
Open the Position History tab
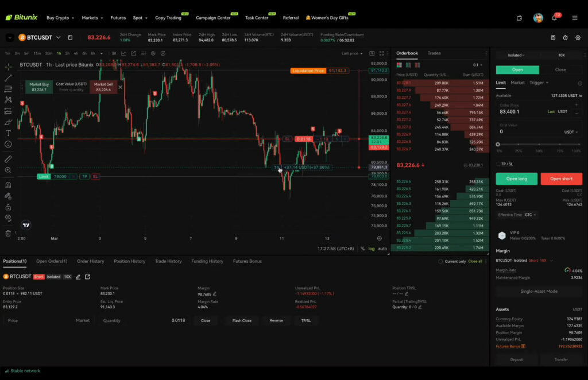click(129, 261)
